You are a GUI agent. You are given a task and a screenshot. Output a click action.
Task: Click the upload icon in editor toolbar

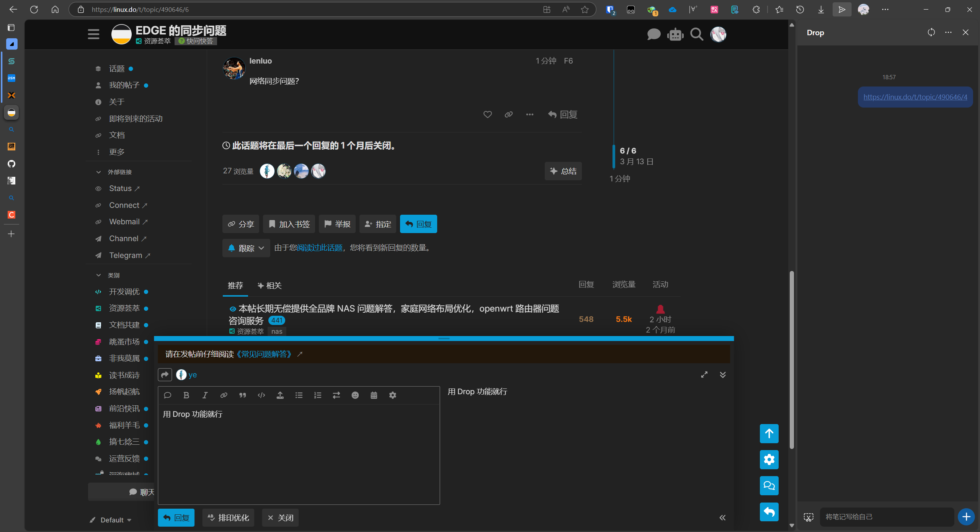280,395
